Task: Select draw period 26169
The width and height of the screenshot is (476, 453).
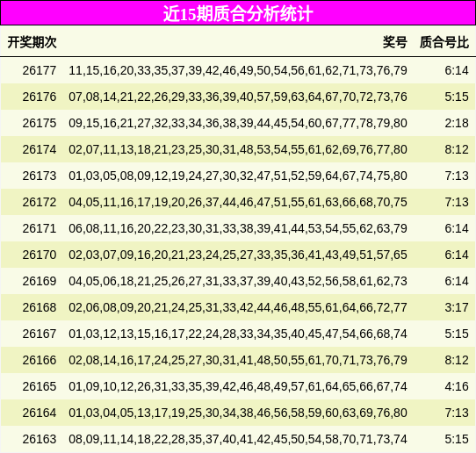Action: (40, 281)
